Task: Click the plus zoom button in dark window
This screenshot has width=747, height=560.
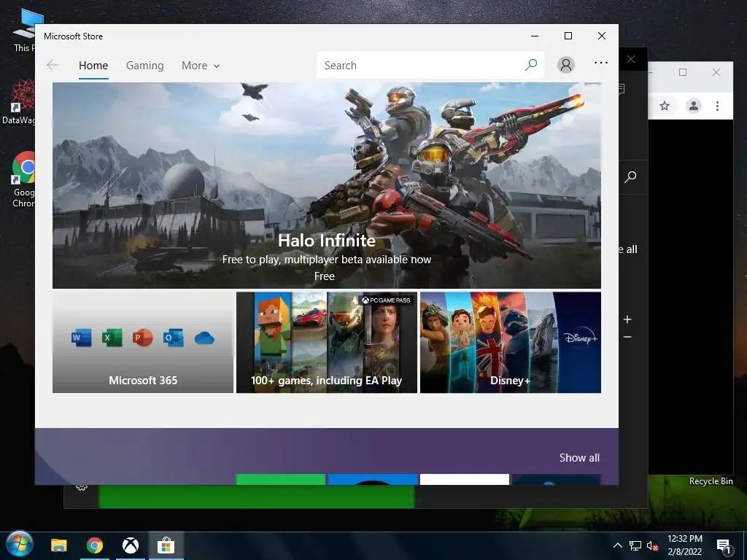Action: (x=627, y=319)
